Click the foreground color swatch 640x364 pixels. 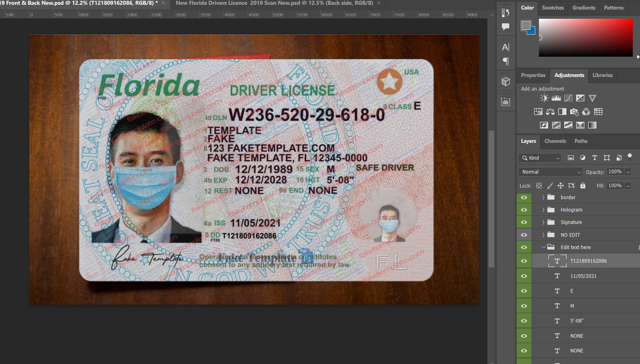526,26
